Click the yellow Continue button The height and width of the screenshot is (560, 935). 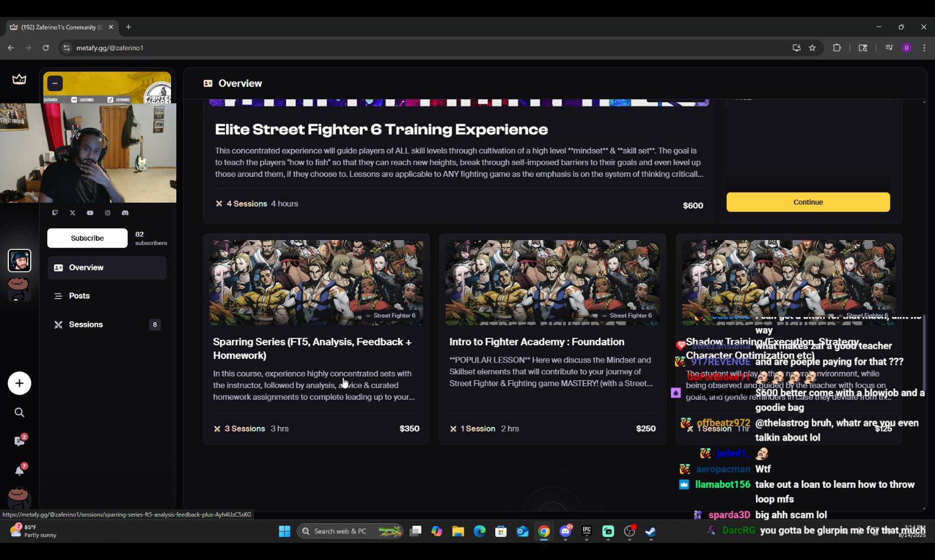coord(808,202)
